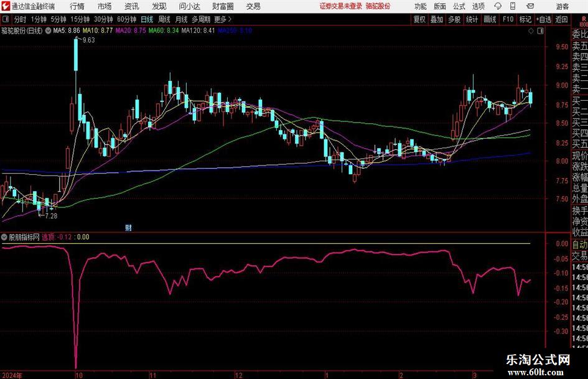Viewport: 588px width, 379px height.
Task: Click the month 11 timeline marker
Action: click(152, 375)
